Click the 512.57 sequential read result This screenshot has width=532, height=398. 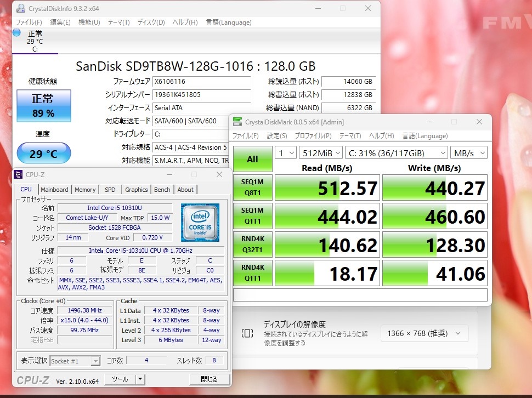click(327, 187)
